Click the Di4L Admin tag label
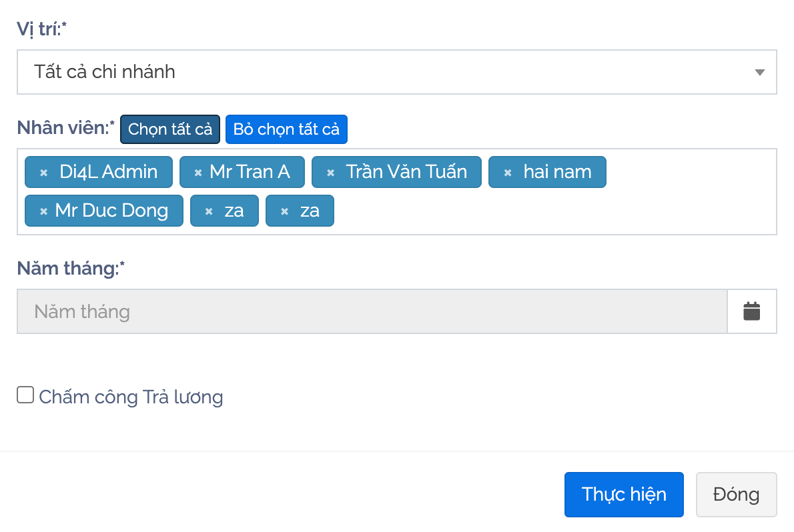Viewport: 794px width, 532px height. tap(108, 172)
